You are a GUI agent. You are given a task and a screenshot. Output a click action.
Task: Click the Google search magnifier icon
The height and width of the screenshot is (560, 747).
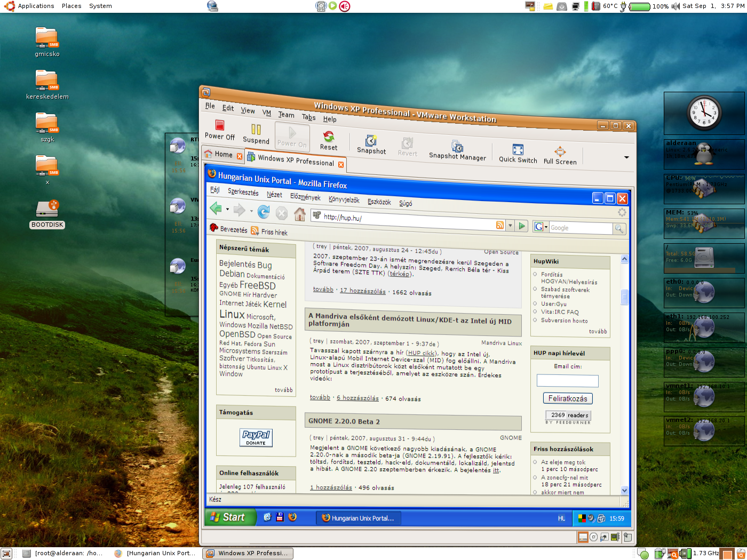[619, 229]
